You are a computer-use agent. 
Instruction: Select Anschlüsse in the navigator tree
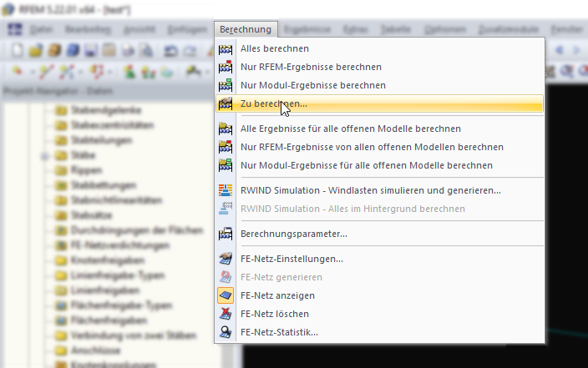pyautogui.click(x=95, y=350)
